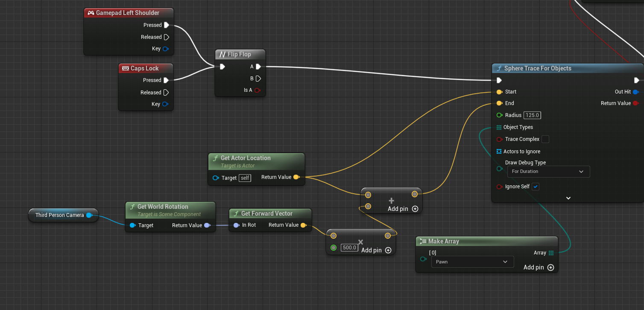Click the Radius float pin on Sphere Trace

point(499,115)
